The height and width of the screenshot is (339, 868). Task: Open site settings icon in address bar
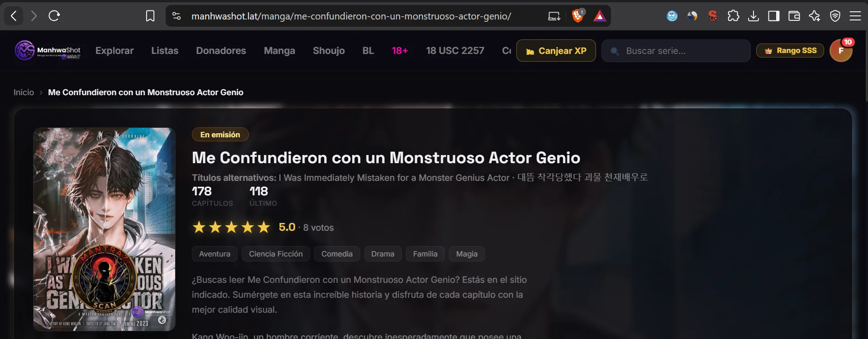[x=176, y=16]
